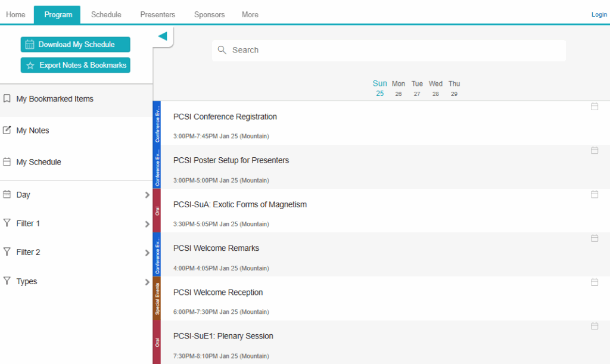The image size is (610, 364).
Task: Click calendar icon beside PCSI Welcome Remarks
Action: [x=594, y=238]
